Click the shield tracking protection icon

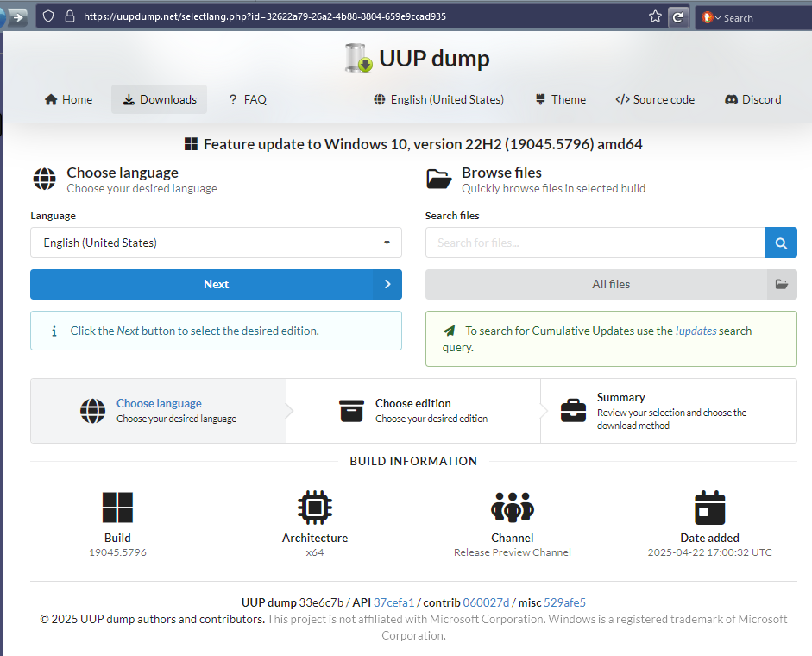(48, 16)
